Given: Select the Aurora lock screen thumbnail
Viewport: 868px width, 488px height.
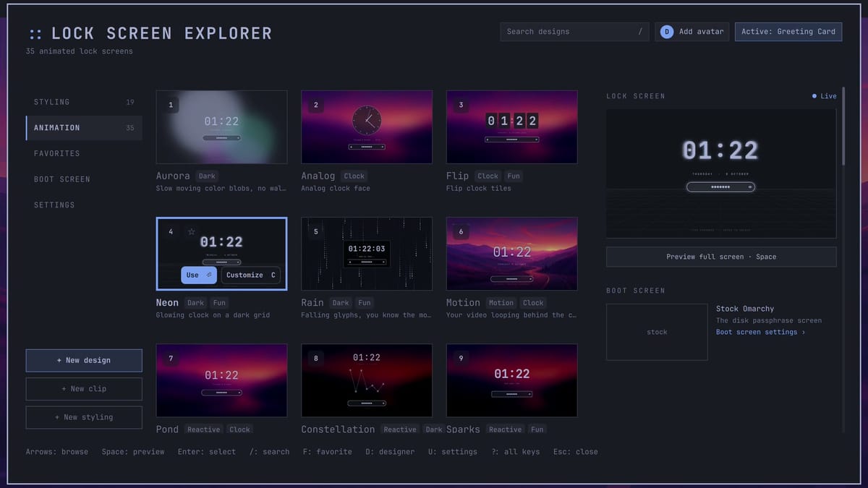Looking at the screenshot, I should point(221,127).
